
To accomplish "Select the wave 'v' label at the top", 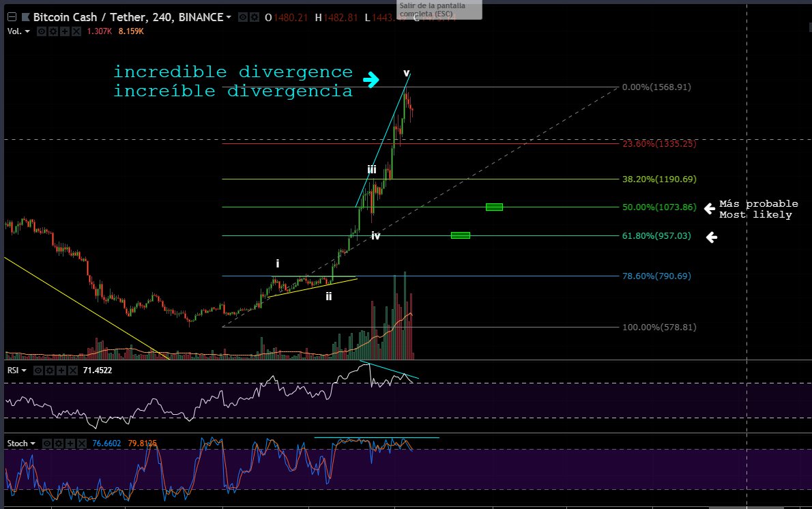I will [x=407, y=73].
